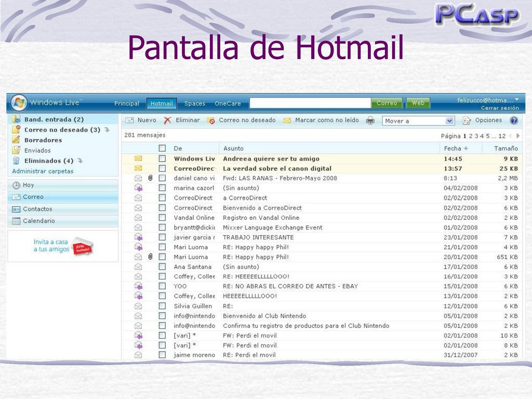This screenshot has height=399, width=532.
Task: Open message Mixxer Language Exchange Event
Action: pos(272,228)
